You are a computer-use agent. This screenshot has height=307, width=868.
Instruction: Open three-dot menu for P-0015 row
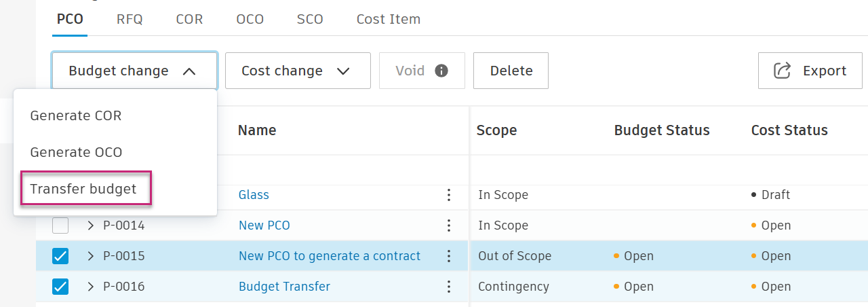[448, 256]
